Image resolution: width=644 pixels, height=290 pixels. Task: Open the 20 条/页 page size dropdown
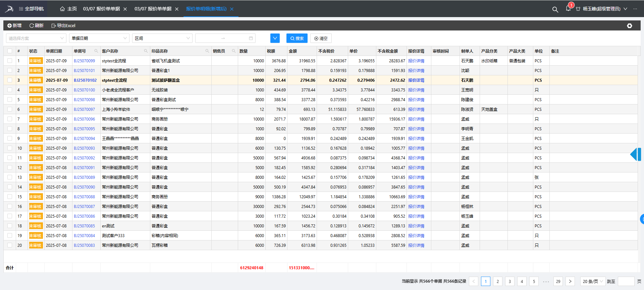[593, 281]
